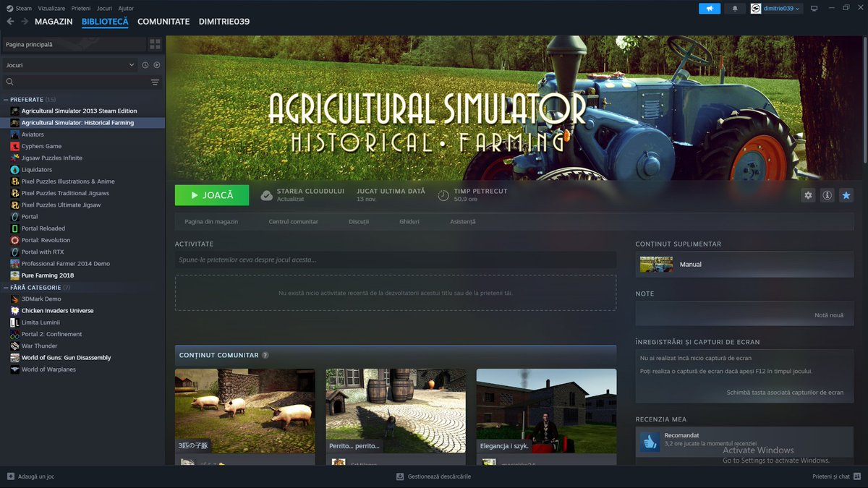The width and height of the screenshot is (868, 488).
Task: Open the Asistență link
Action: tap(463, 222)
